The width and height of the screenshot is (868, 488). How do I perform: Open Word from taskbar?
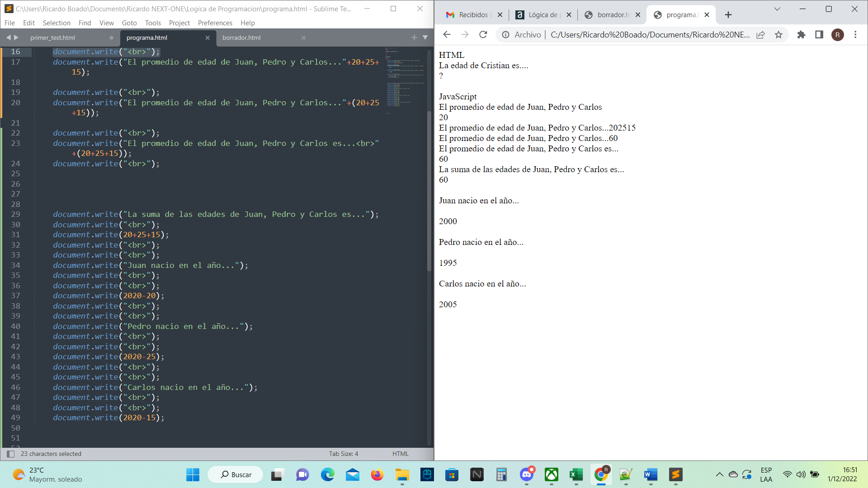(x=651, y=474)
